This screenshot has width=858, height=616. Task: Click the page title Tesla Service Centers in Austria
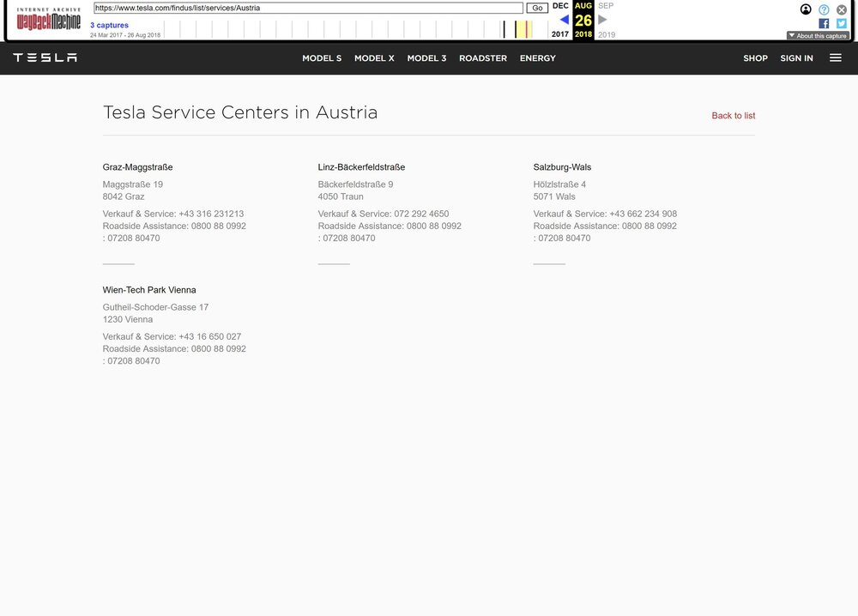tap(240, 112)
